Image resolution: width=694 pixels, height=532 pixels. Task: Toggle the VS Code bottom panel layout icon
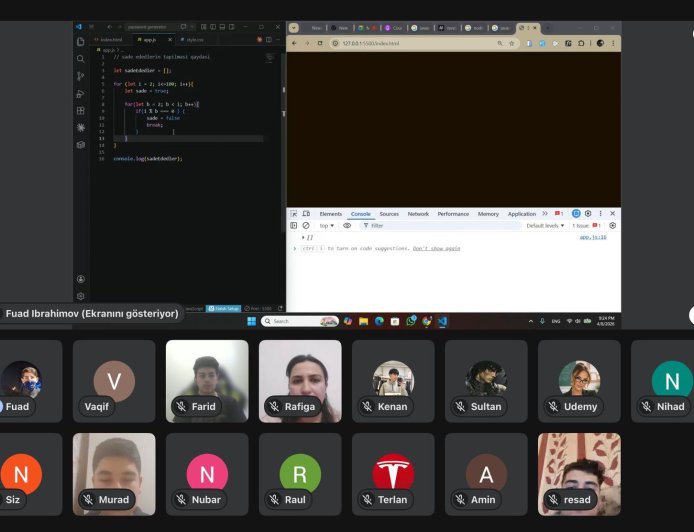pos(222,27)
